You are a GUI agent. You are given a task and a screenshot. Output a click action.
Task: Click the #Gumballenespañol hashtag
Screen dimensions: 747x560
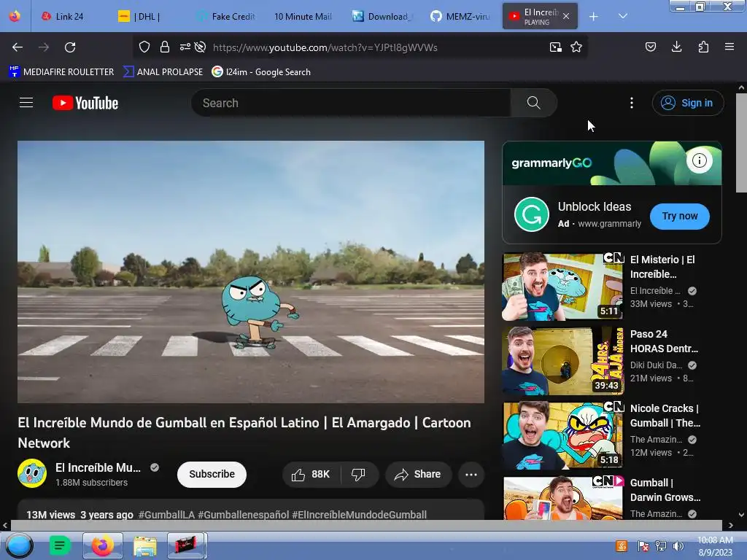[x=243, y=515]
